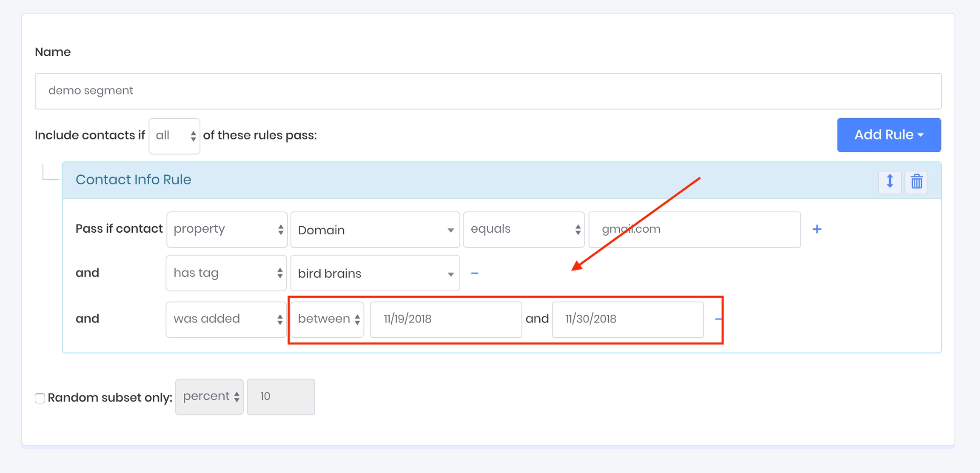This screenshot has height=473, width=980.
Task: Click the 11/30/2018 end date field
Action: click(x=627, y=319)
